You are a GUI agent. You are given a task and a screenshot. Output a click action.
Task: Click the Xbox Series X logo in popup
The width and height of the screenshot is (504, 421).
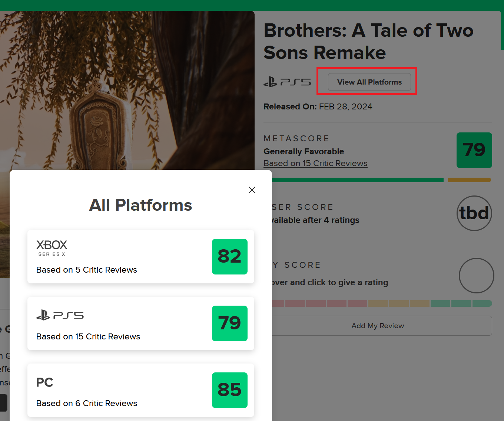tap(52, 248)
